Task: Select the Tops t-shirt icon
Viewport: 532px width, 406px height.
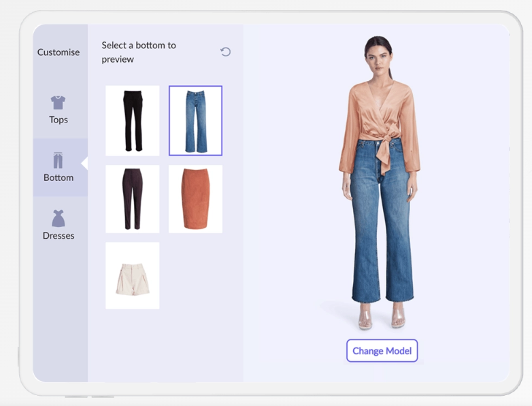Action: (x=58, y=103)
